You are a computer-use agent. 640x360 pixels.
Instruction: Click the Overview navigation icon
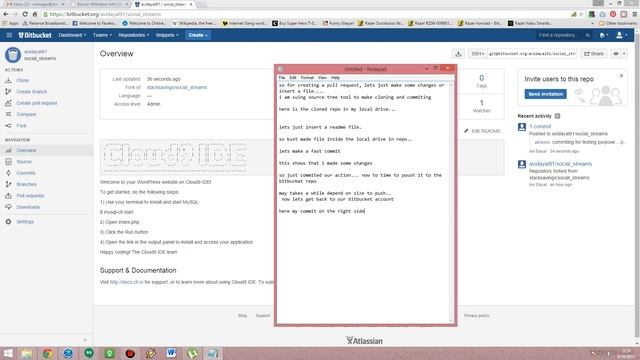8,150
